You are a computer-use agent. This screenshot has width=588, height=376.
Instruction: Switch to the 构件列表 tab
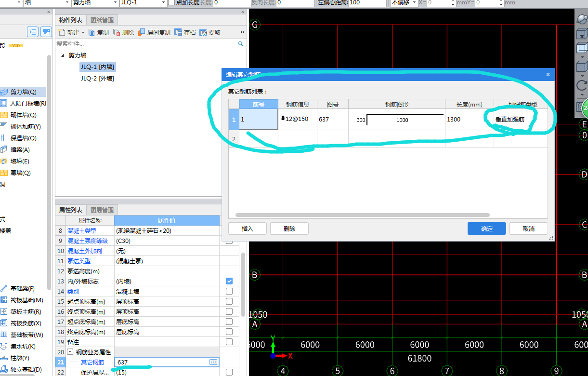pyautogui.click(x=70, y=20)
